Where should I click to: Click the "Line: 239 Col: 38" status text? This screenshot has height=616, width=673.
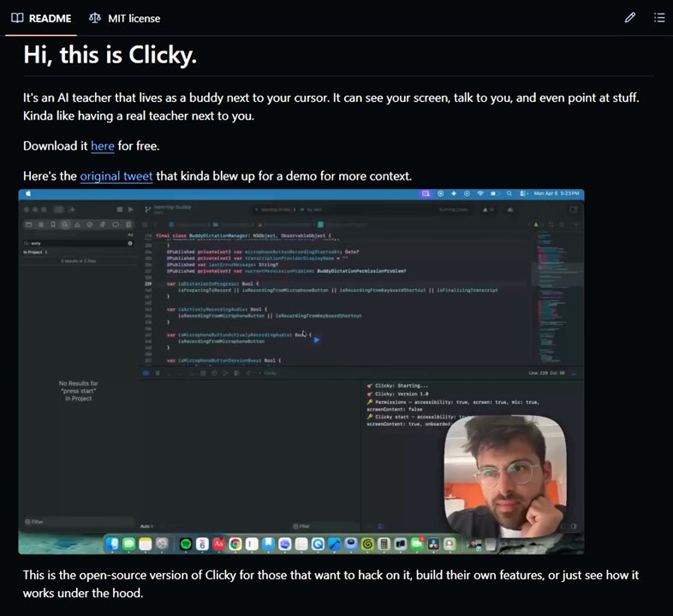click(x=546, y=373)
